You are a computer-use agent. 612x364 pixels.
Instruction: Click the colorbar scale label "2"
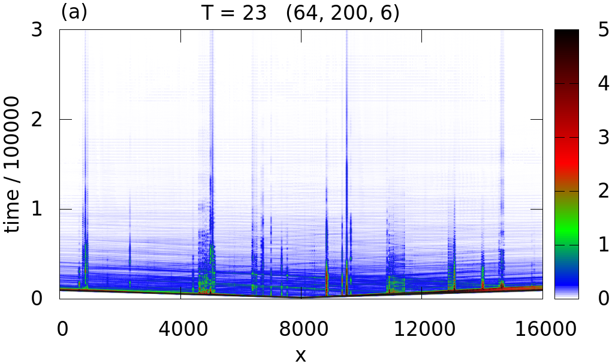coord(604,191)
